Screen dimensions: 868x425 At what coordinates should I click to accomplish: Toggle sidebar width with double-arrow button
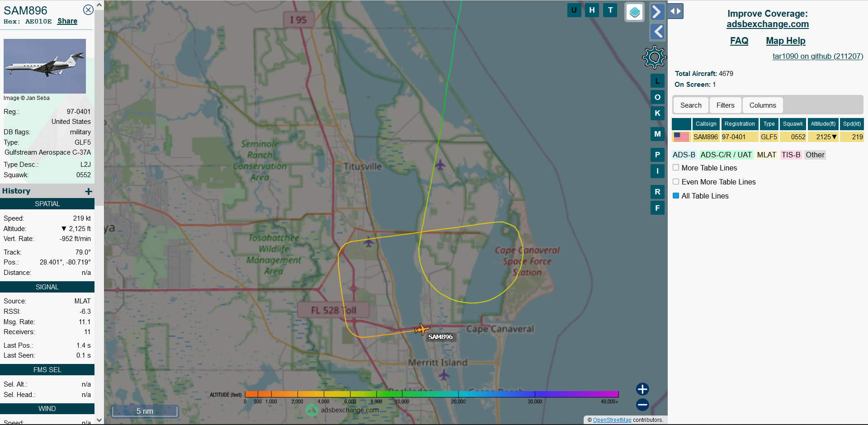point(675,11)
